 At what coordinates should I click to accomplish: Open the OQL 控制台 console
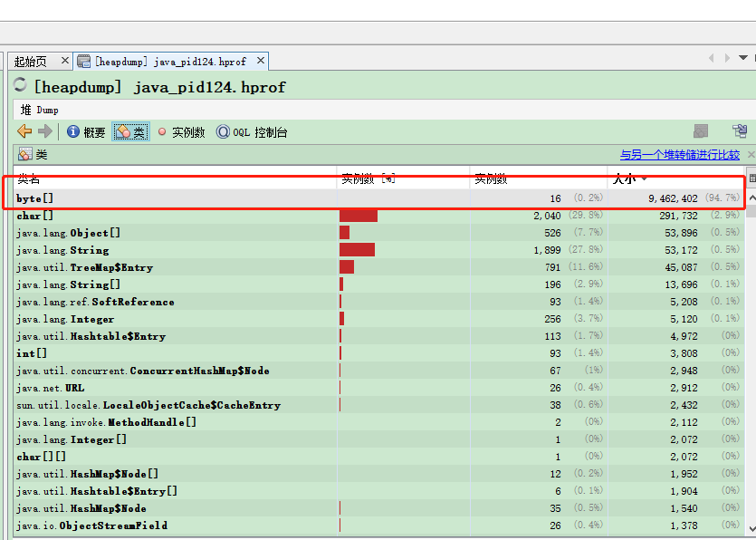pyautogui.click(x=252, y=131)
